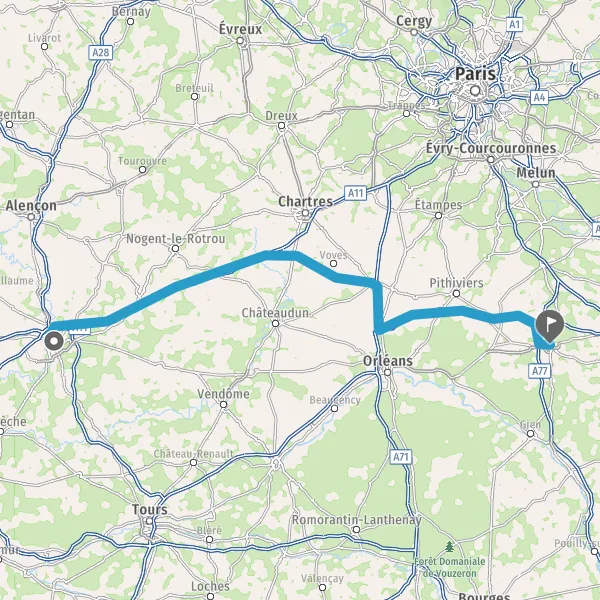Select the Melun city marker
Screen dimensions: 600x600
(x=536, y=184)
